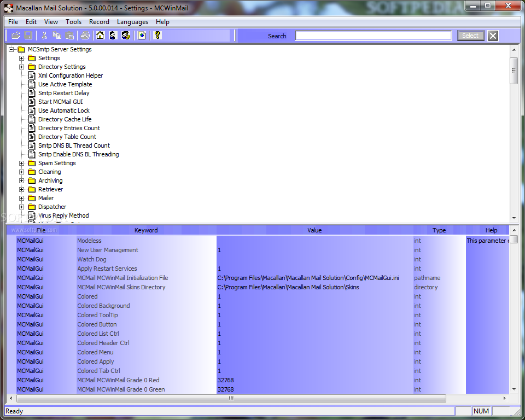Image resolution: width=525 pixels, height=420 pixels.
Task: Click the single user toolbar icon
Action: tap(113, 35)
